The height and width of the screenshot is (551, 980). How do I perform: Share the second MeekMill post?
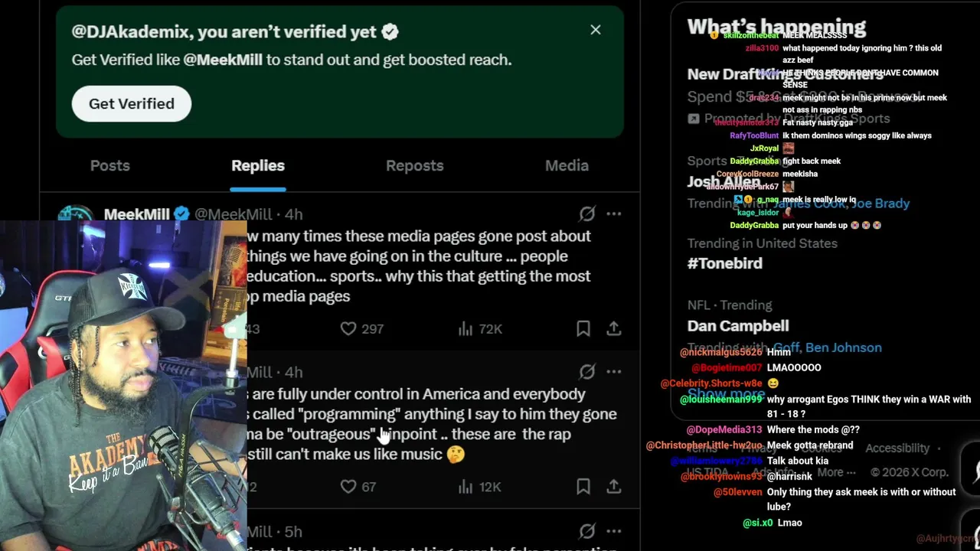tap(614, 486)
